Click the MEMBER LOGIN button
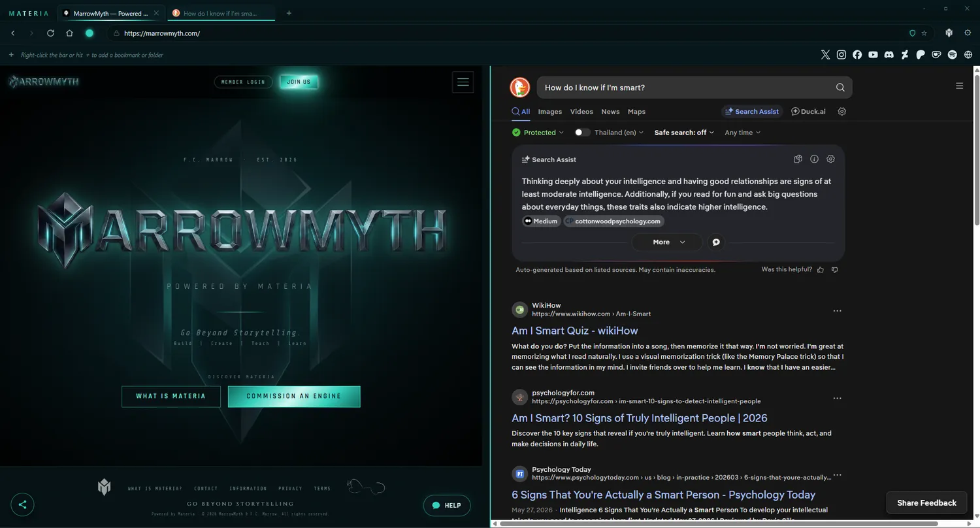Image resolution: width=980 pixels, height=528 pixels. (x=243, y=82)
